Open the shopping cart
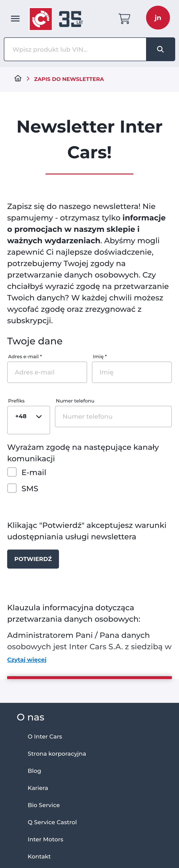This screenshot has width=179, height=868. click(x=124, y=19)
